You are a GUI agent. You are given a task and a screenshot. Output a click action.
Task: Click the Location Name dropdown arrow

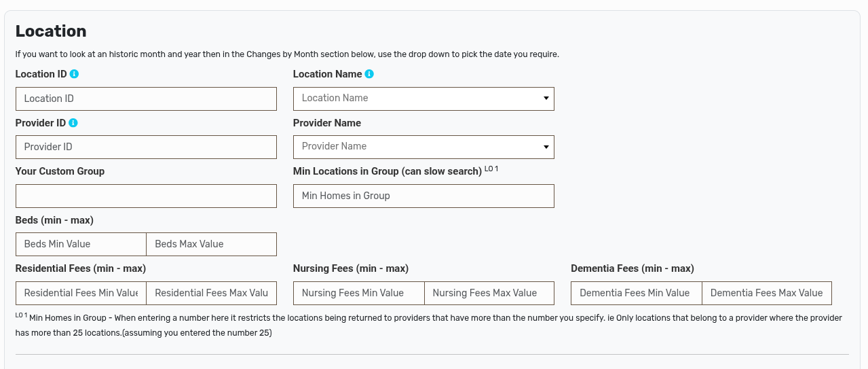point(546,99)
